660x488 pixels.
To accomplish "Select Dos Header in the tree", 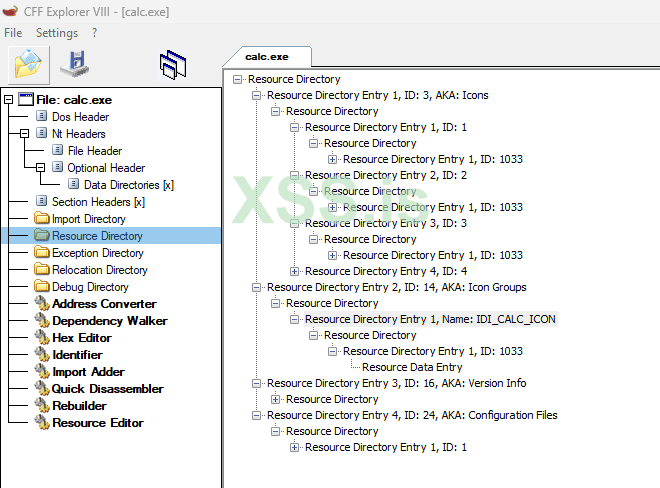I will pyautogui.click(x=80, y=117).
